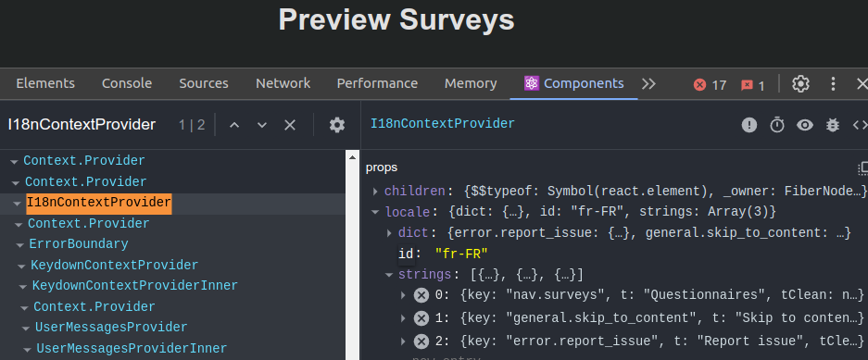Select UserMessagesProvider in tree
The width and height of the screenshot is (868, 360).
[111, 328]
